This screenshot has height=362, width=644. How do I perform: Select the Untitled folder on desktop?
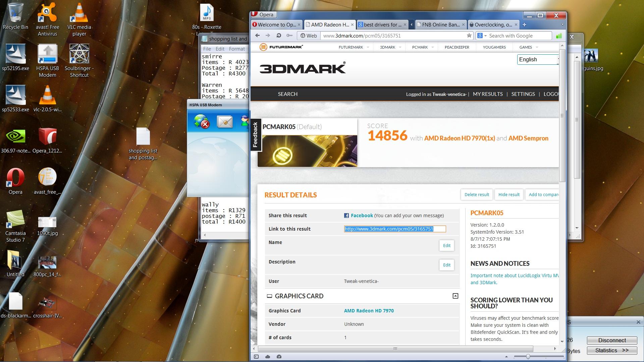tap(15, 264)
